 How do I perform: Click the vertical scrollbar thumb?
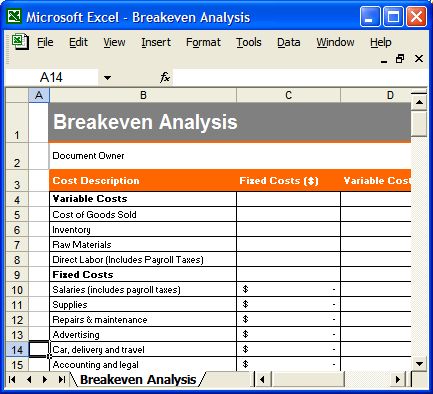pos(419,123)
